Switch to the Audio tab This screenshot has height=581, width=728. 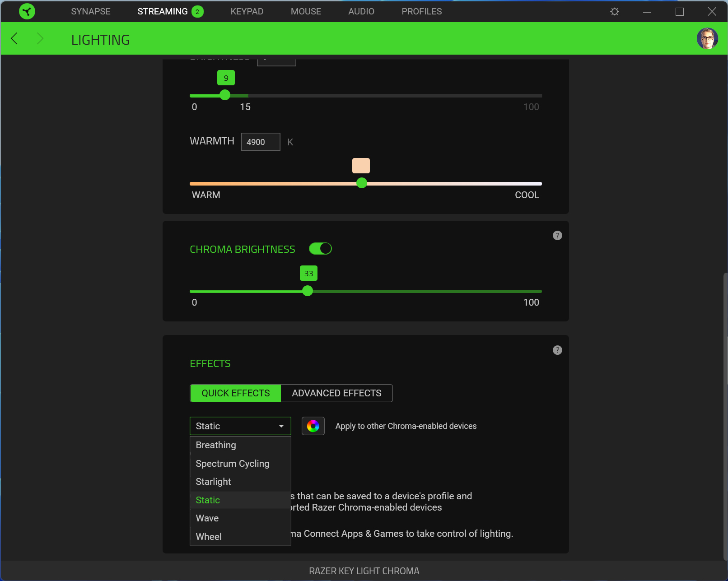click(x=361, y=12)
